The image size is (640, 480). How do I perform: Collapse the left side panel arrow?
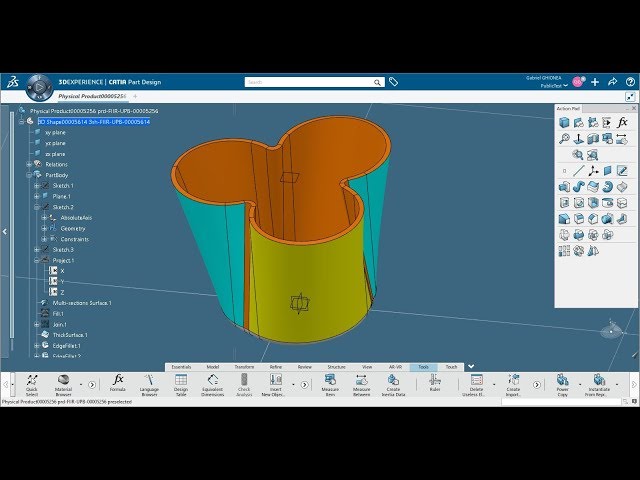(x=4, y=231)
